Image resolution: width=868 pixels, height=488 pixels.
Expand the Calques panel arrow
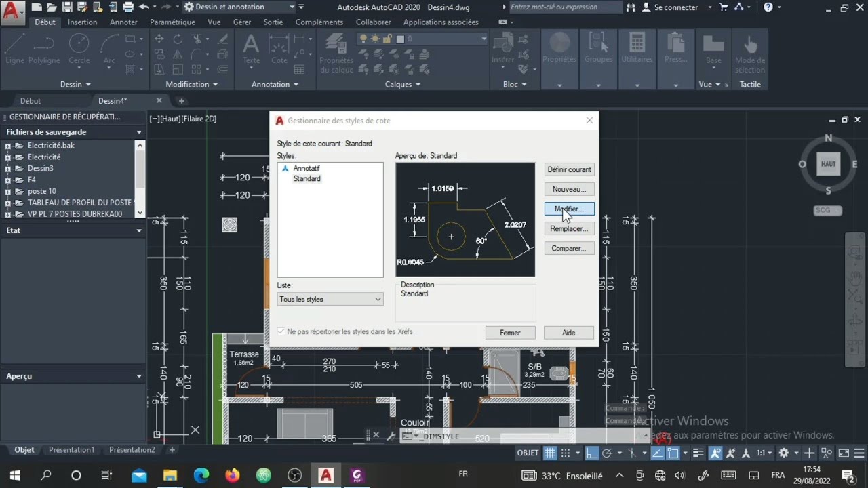(x=418, y=85)
